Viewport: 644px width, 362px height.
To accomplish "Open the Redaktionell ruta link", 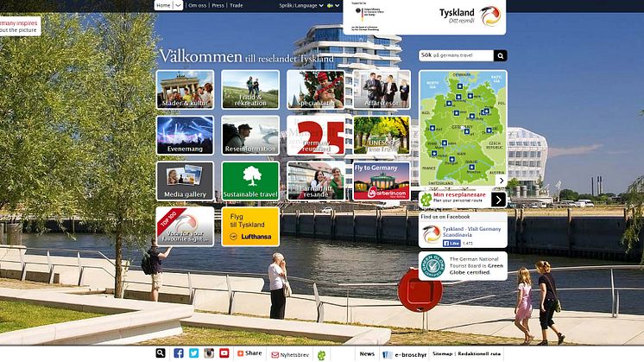I will tap(479, 353).
